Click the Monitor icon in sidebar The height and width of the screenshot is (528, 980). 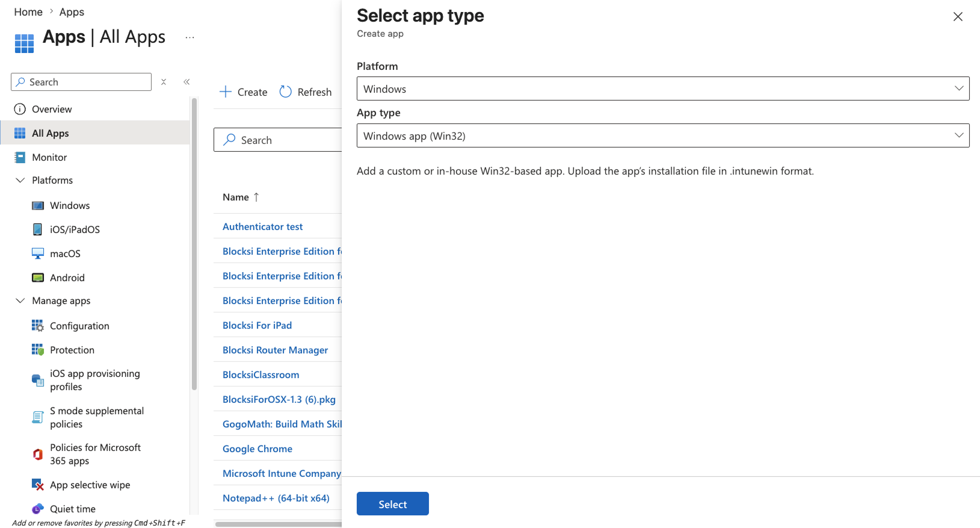click(20, 157)
